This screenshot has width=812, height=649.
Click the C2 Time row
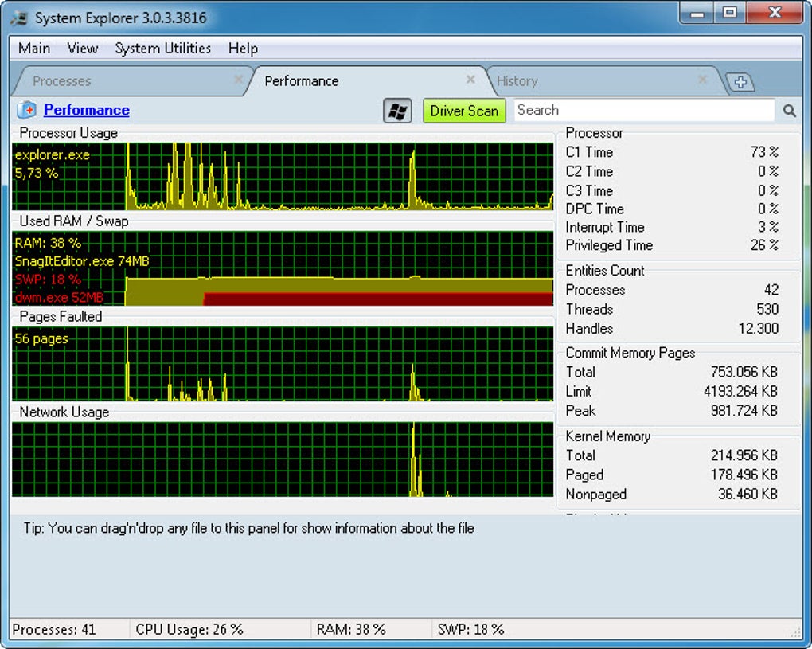click(672, 171)
